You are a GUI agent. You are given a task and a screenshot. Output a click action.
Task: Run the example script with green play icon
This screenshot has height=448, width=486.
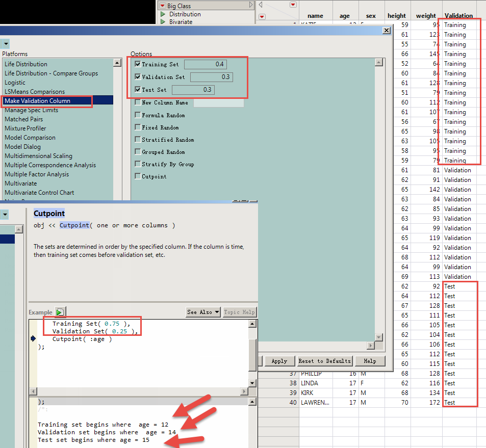pos(60,312)
